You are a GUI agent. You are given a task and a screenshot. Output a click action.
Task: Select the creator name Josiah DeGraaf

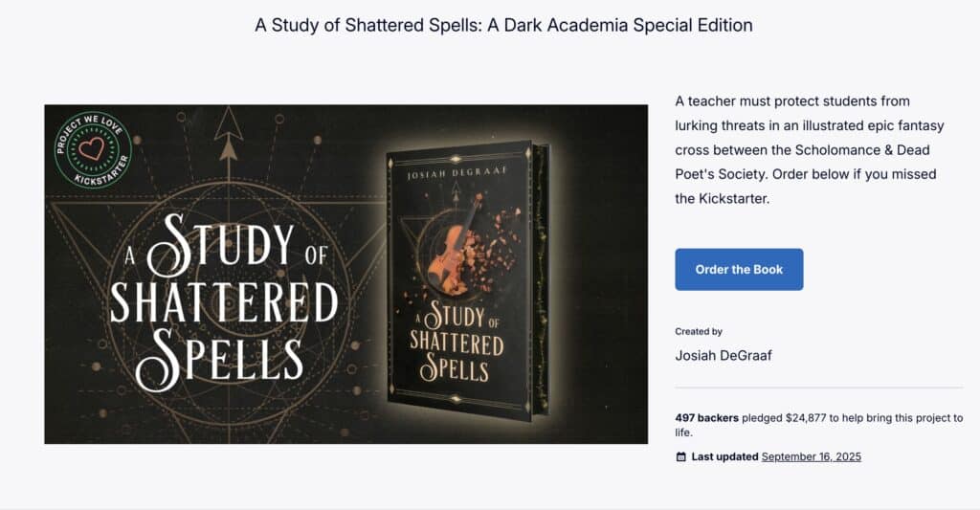[723, 356]
